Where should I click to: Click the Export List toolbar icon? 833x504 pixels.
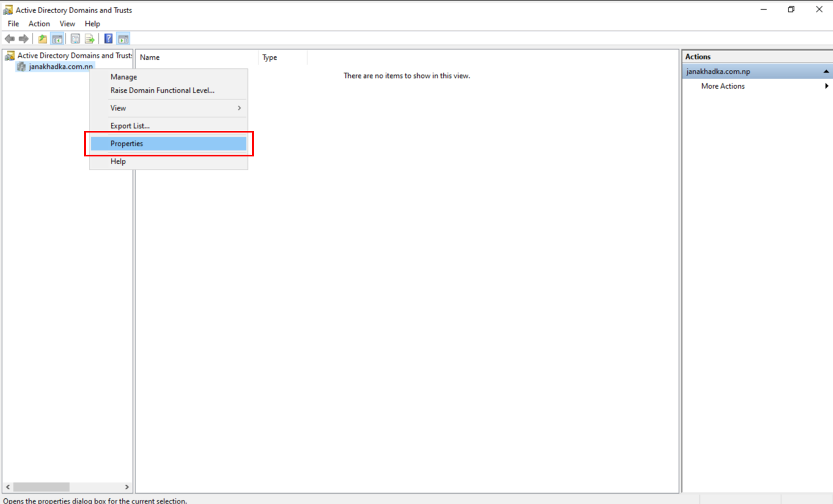[x=89, y=39]
